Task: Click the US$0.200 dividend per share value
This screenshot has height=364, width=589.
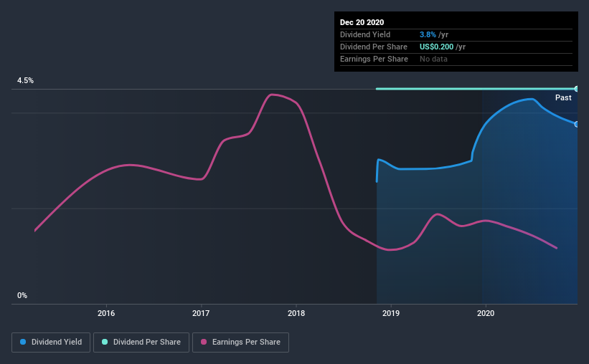Action: coord(436,47)
